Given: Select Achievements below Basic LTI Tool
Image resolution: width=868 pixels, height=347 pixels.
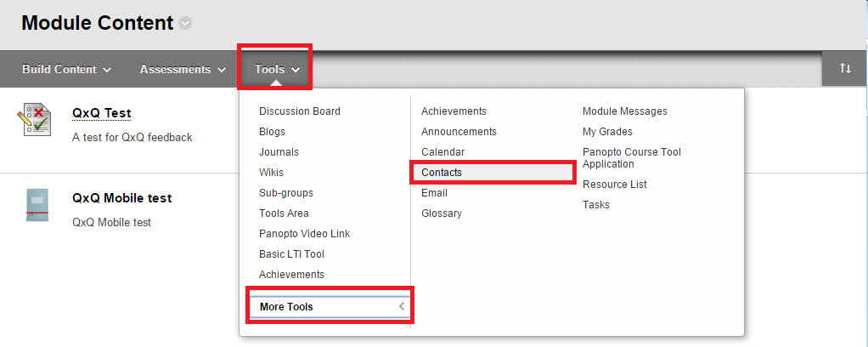Looking at the screenshot, I should click(x=291, y=275).
